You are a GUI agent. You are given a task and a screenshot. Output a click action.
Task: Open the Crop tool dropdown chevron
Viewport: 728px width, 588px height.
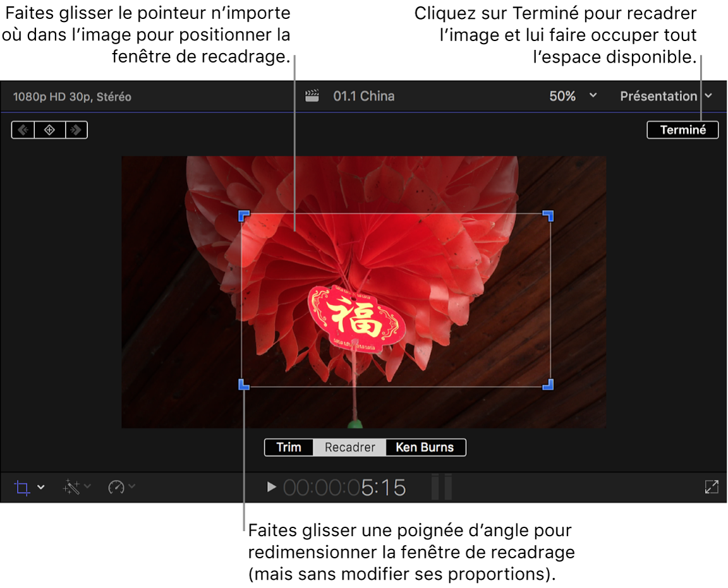(x=39, y=487)
